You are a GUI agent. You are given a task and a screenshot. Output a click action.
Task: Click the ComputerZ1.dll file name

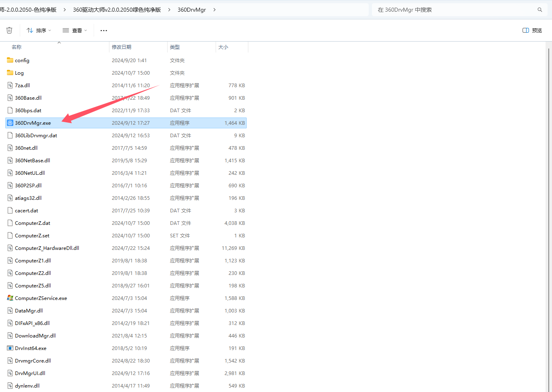tap(33, 260)
